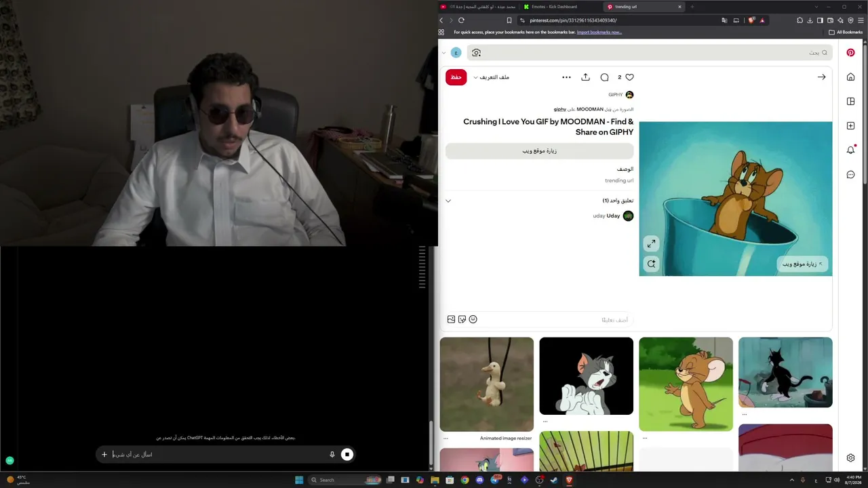Click the Brave Shields icon
Viewport: 868px width, 488px height.
point(751,20)
